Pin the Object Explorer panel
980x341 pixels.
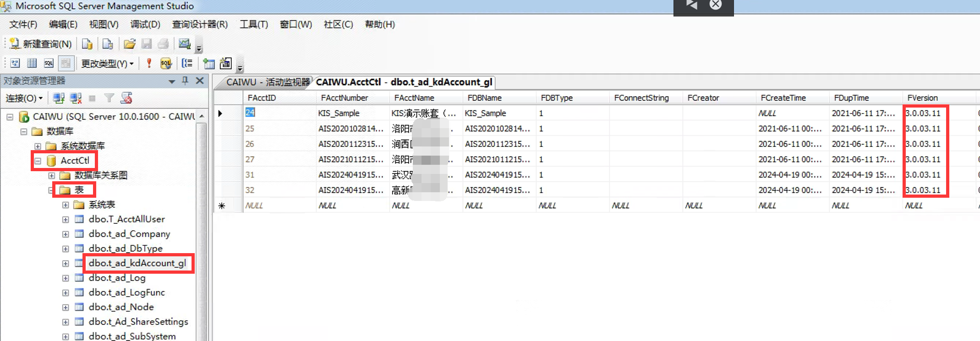185,81
